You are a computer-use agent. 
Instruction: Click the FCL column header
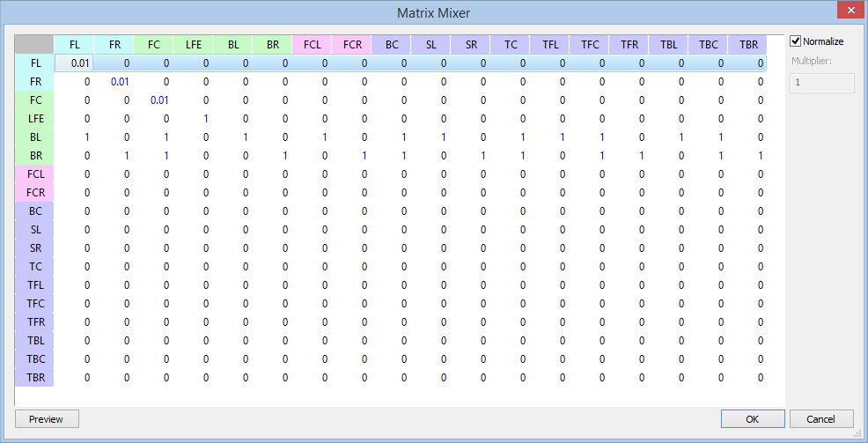tap(312, 44)
